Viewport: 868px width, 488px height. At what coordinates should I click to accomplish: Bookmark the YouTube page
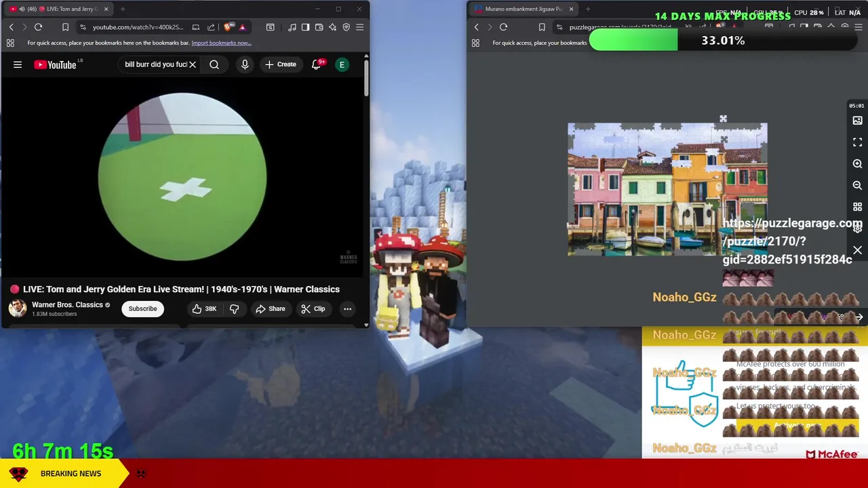tap(65, 27)
